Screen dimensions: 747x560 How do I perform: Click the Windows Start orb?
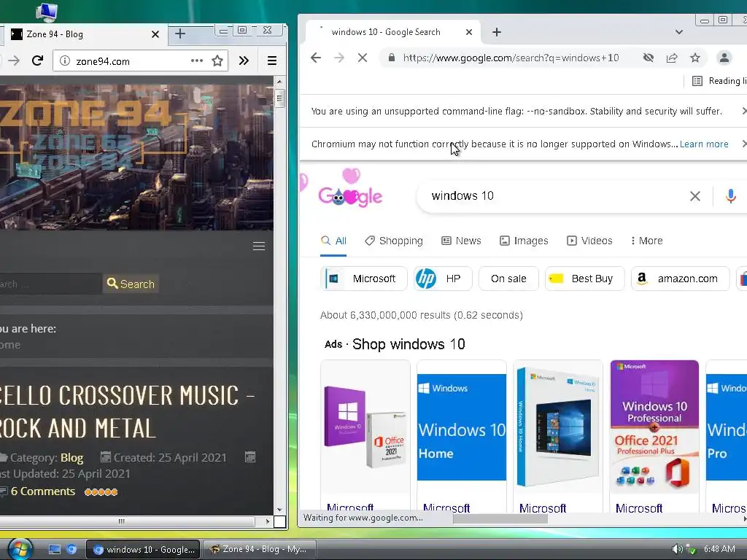point(20,549)
